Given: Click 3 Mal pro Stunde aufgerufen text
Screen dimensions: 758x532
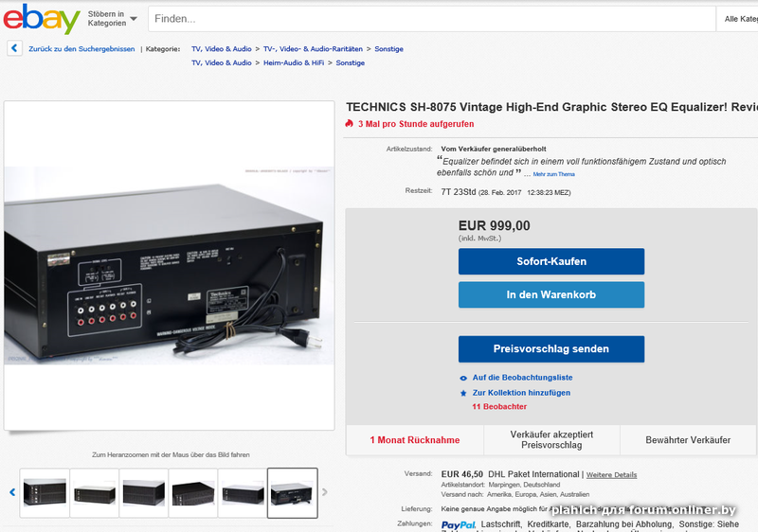Looking at the screenshot, I should 416,124.
